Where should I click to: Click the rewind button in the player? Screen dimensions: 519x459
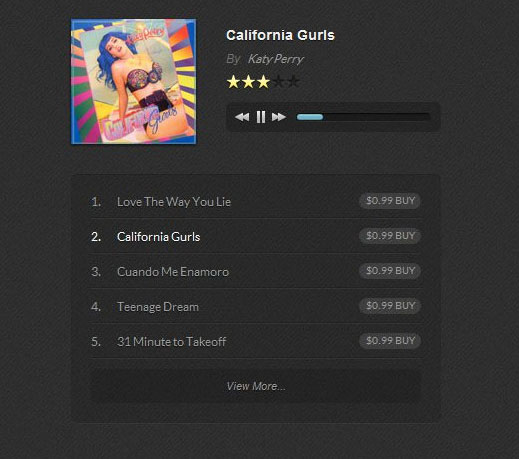pyautogui.click(x=242, y=117)
